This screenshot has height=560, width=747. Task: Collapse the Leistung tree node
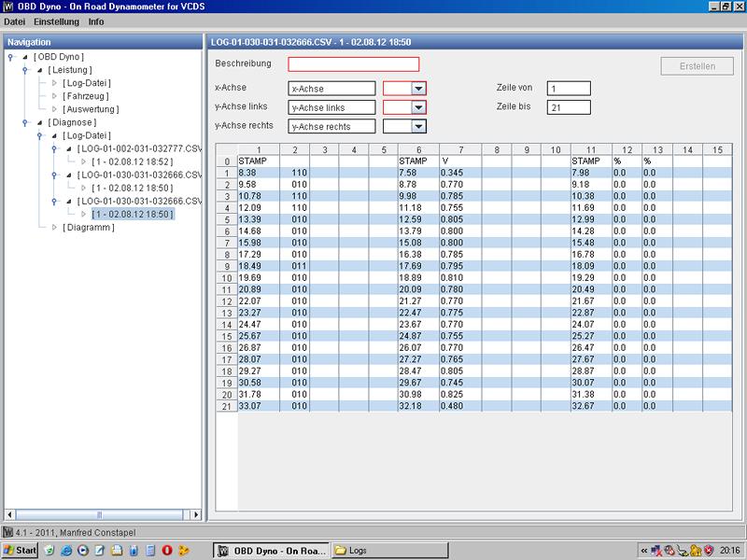38,70
